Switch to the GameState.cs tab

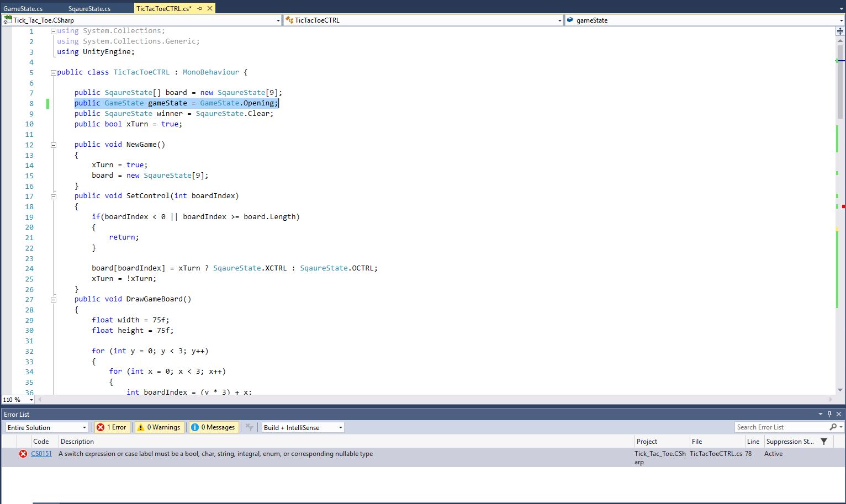point(23,8)
